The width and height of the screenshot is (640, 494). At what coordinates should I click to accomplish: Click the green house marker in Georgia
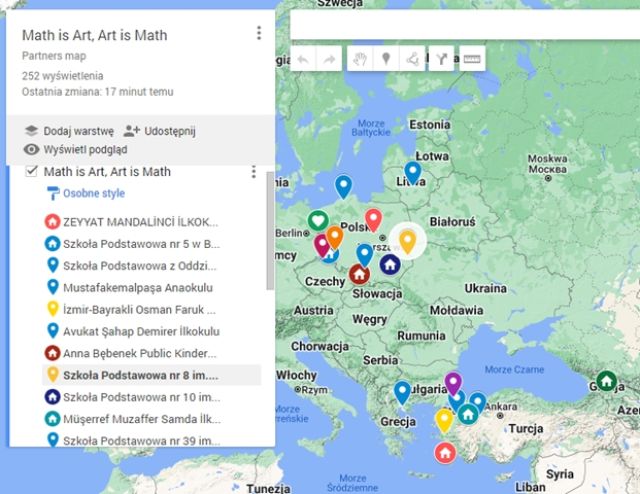point(607,381)
